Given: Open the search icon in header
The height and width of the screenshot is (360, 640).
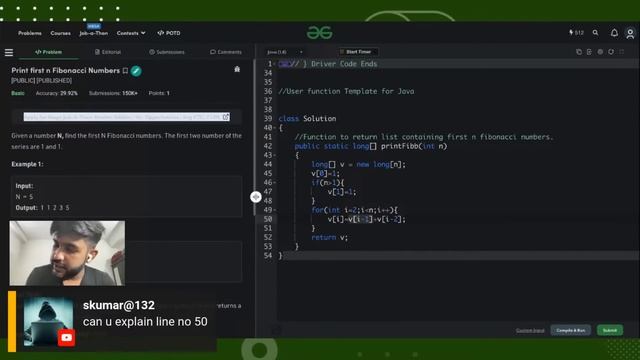Looking at the screenshot, I should tap(596, 33).
